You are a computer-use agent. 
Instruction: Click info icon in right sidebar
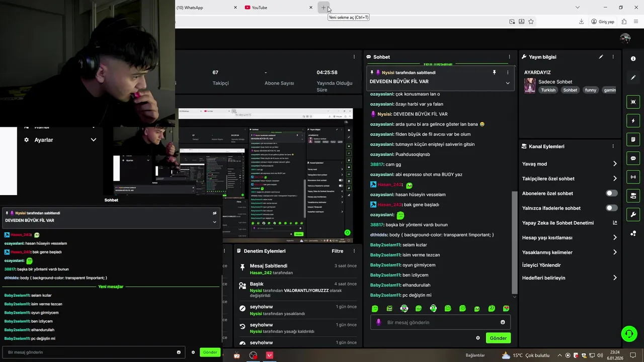[x=633, y=59]
